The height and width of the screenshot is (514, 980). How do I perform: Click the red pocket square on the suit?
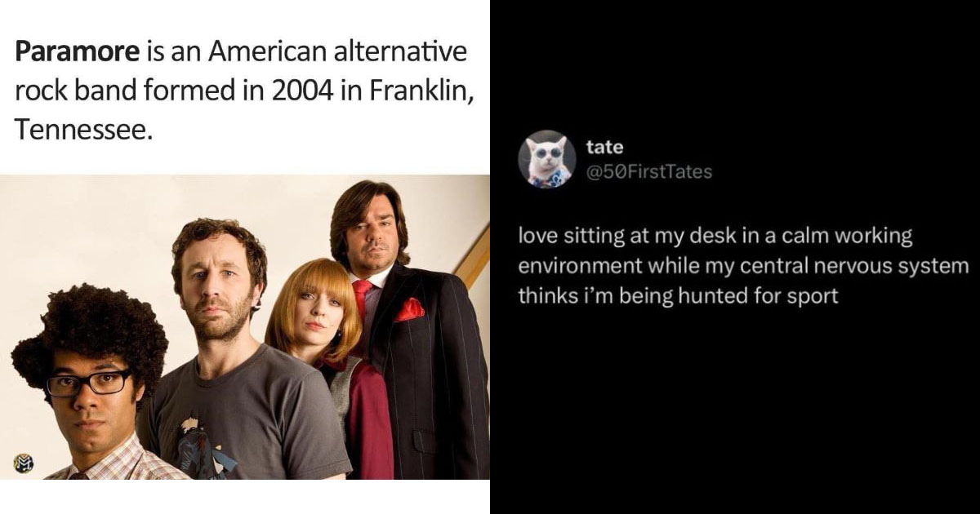[409, 310]
